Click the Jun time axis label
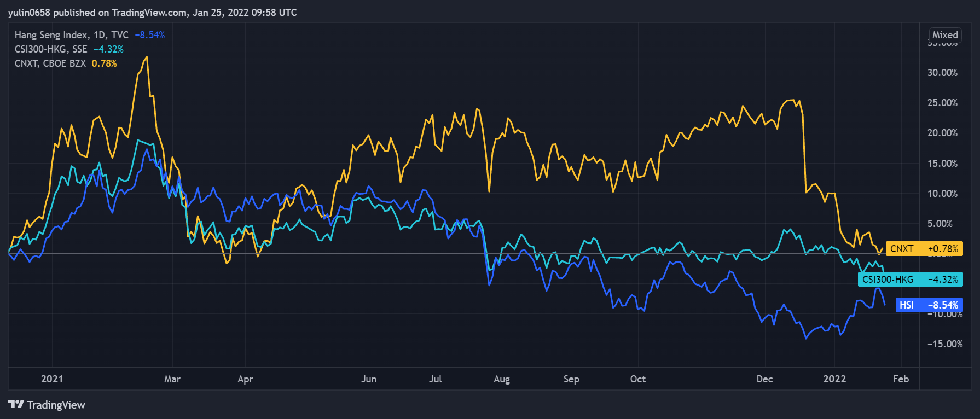The width and height of the screenshot is (980, 419). pos(369,379)
